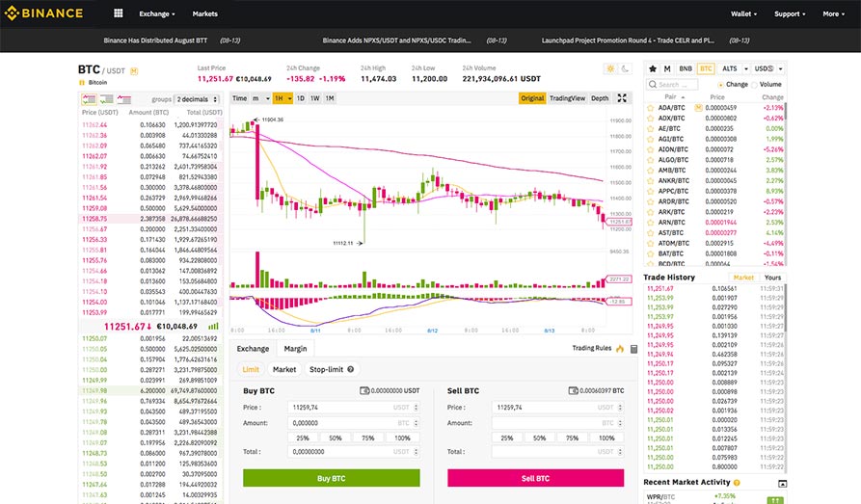Favorite the ADA/BTC pair star

coord(651,108)
